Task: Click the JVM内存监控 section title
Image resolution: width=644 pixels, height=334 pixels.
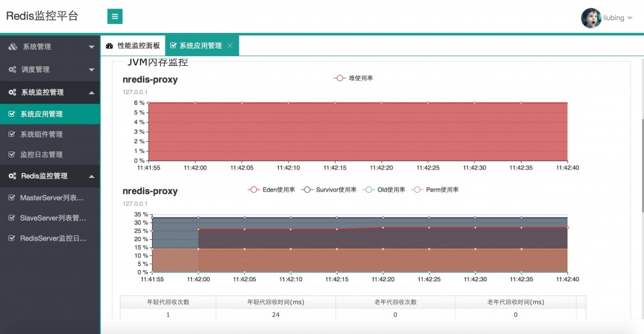Action: (x=158, y=63)
